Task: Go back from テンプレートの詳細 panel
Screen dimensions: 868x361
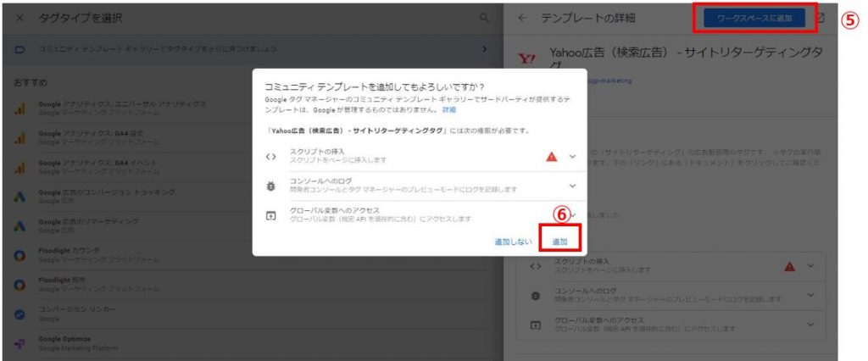Action: [x=522, y=19]
